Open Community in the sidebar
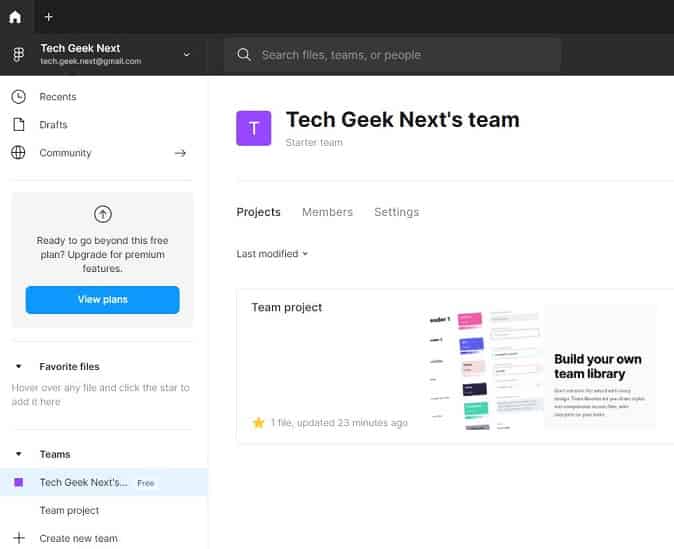Screen dimensions: 674x549 pos(65,153)
